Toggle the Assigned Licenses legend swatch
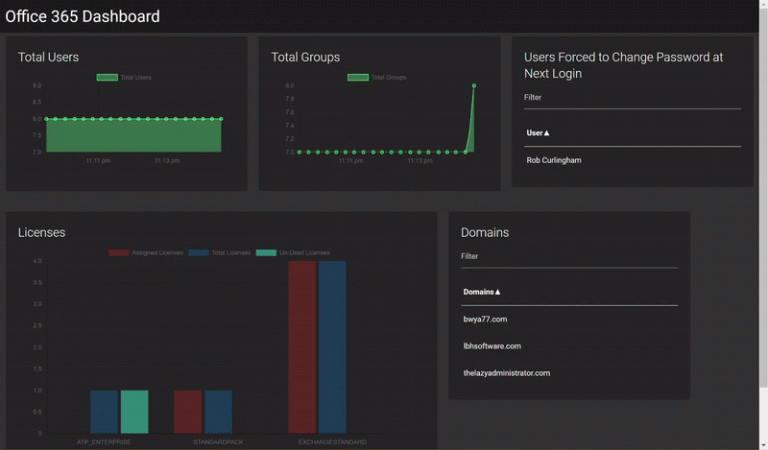 click(x=119, y=253)
